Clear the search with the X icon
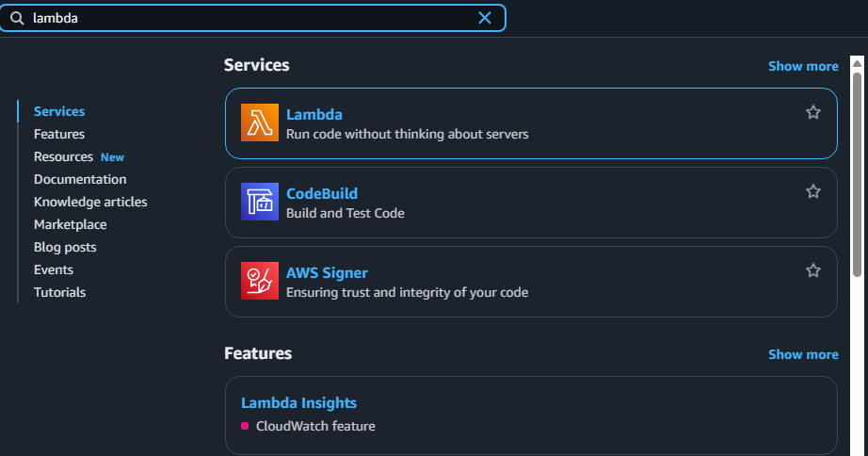Image resolution: width=868 pixels, height=456 pixels. click(x=485, y=18)
